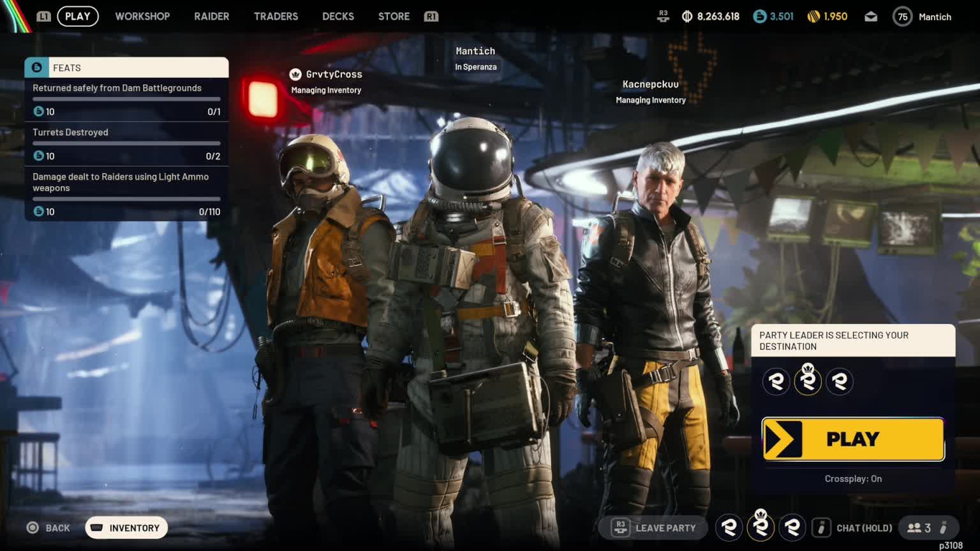980x551 pixels.
Task: Click the BACK button
Action: tap(48, 528)
